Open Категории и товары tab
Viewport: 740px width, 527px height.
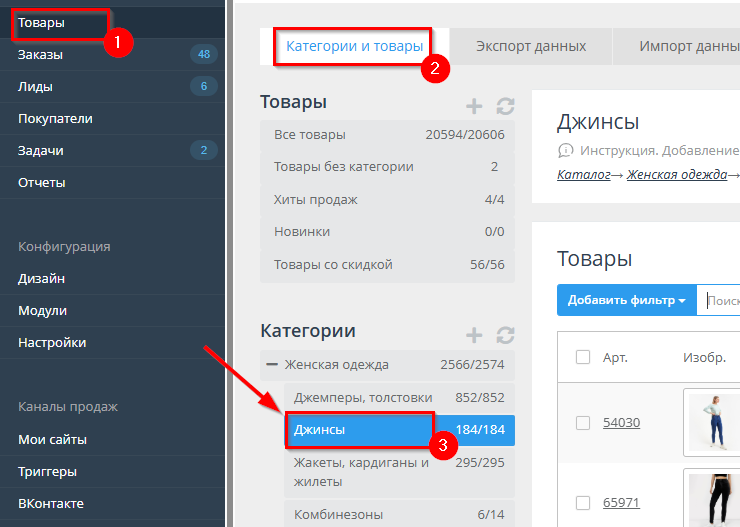tap(355, 46)
